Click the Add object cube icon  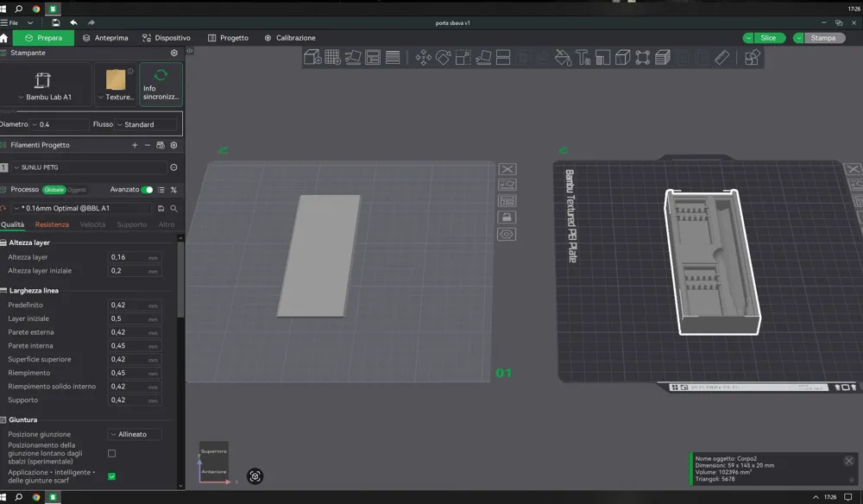[312, 57]
